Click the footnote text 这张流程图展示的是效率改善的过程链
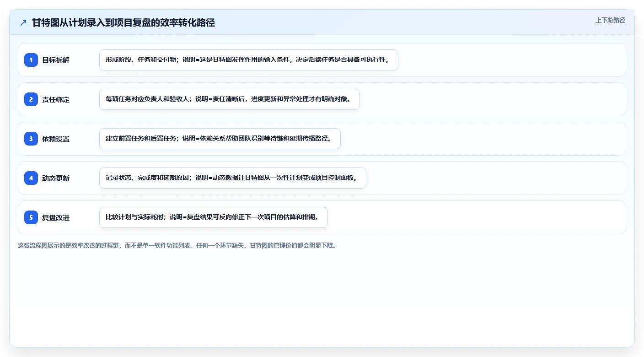The image size is (644, 357). [69, 245]
